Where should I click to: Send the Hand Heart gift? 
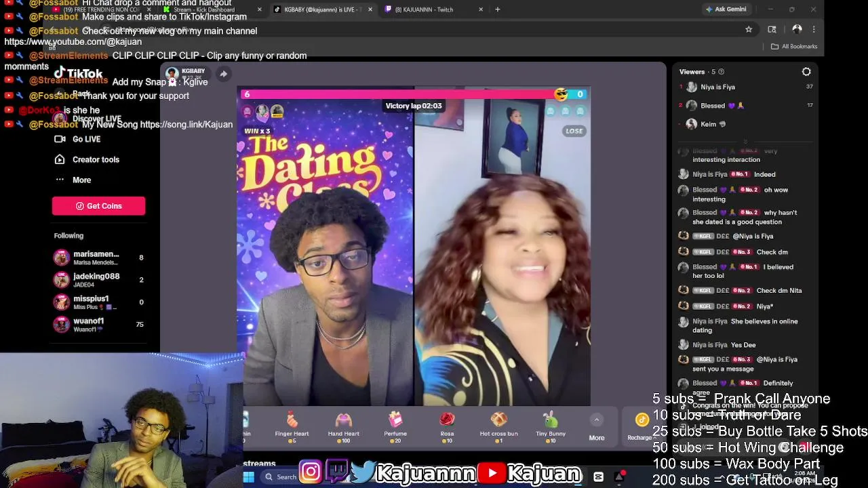click(x=344, y=427)
